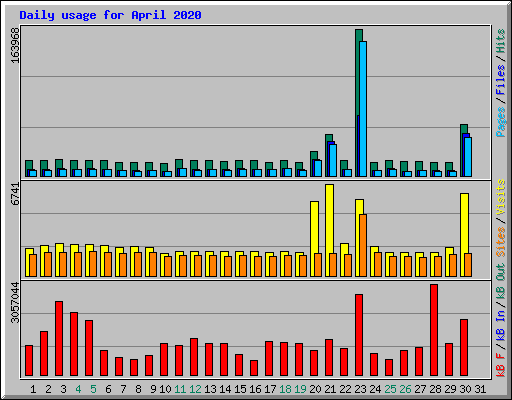Click the day 22 axis label

pyautogui.click(x=345, y=389)
